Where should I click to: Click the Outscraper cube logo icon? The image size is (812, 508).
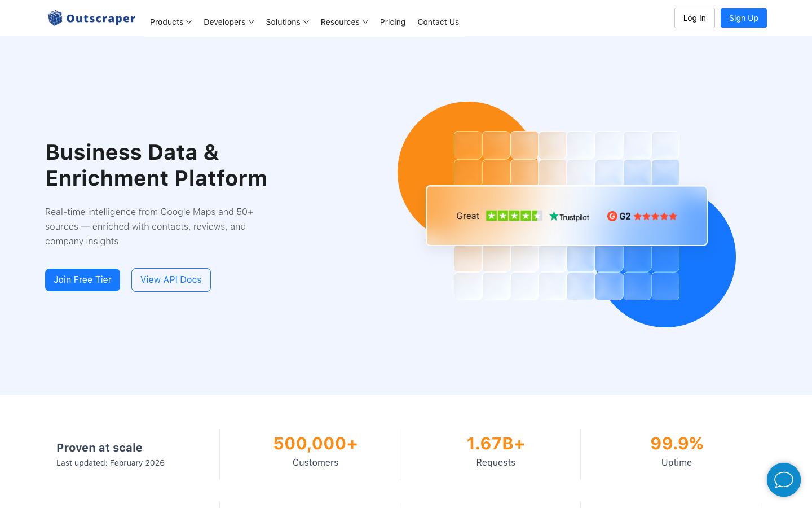pyautogui.click(x=55, y=18)
